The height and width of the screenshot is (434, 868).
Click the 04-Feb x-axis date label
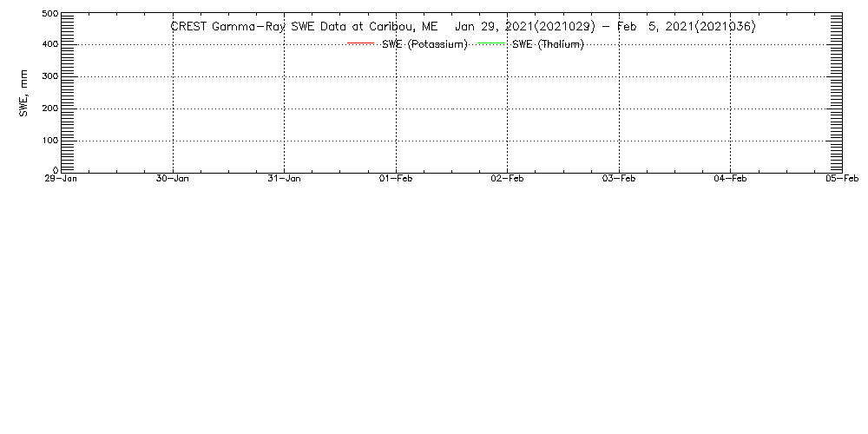[x=730, y=178]
